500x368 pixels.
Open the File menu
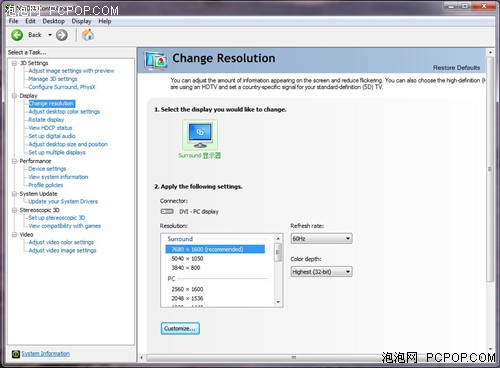pyautogui.click(x=13, y=21)
